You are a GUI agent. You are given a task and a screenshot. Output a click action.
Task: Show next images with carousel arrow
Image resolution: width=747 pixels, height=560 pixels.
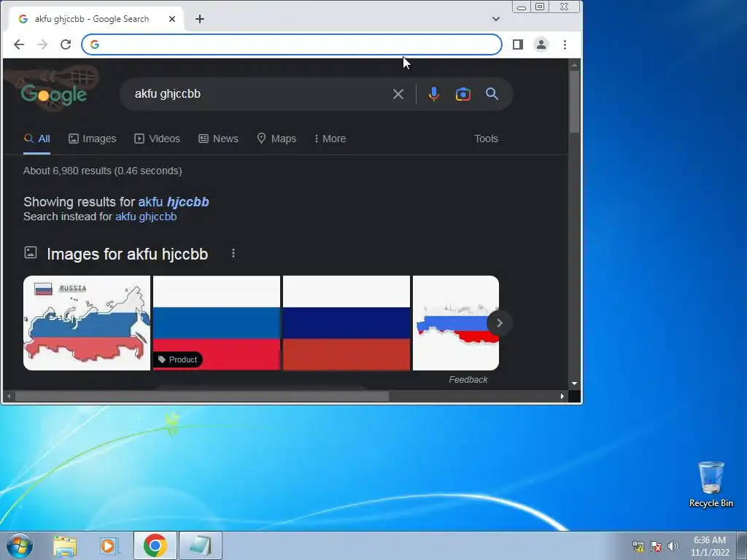coord(499,323)
